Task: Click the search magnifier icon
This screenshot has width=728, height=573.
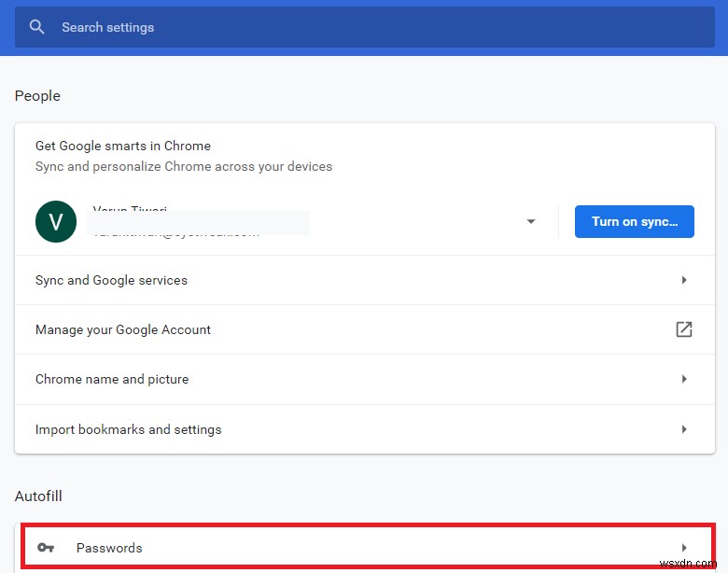Action: (36, 27)
